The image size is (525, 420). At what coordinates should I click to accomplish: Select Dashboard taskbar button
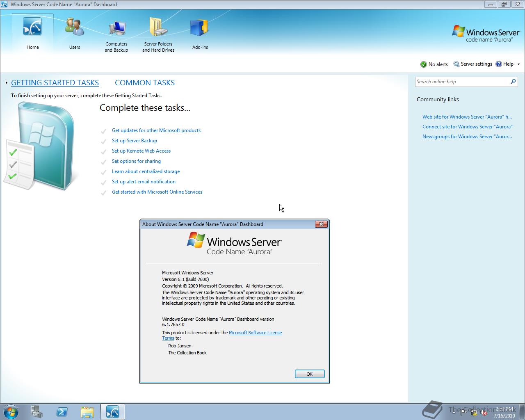112,411
